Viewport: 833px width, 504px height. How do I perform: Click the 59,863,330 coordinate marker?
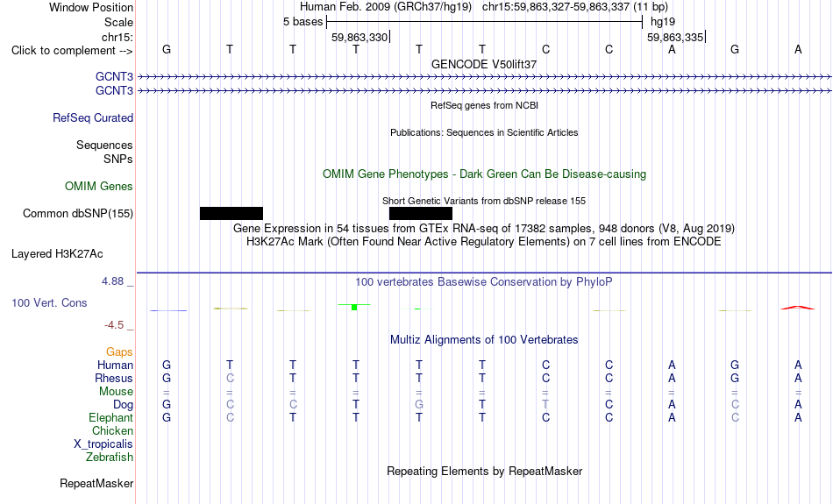pyautogui.click(x=360, y=38)
